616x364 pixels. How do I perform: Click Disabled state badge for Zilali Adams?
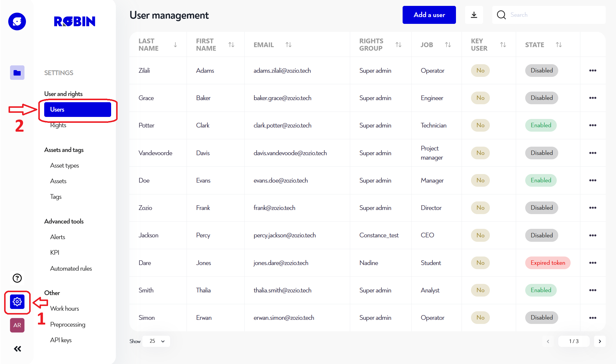pos(542,70)
